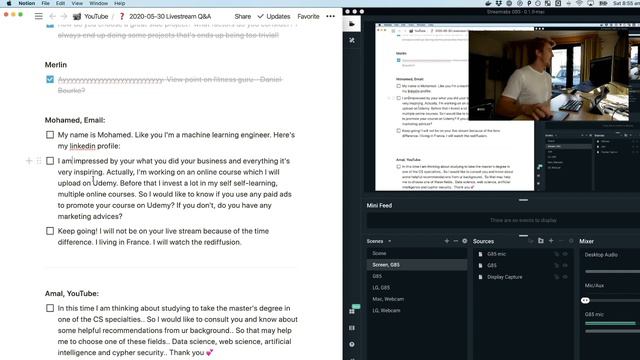The height and width of the screenshot is (360, 640).
Task: Open the Notion page options ellipsis menu
Action: tap(330, 16)
